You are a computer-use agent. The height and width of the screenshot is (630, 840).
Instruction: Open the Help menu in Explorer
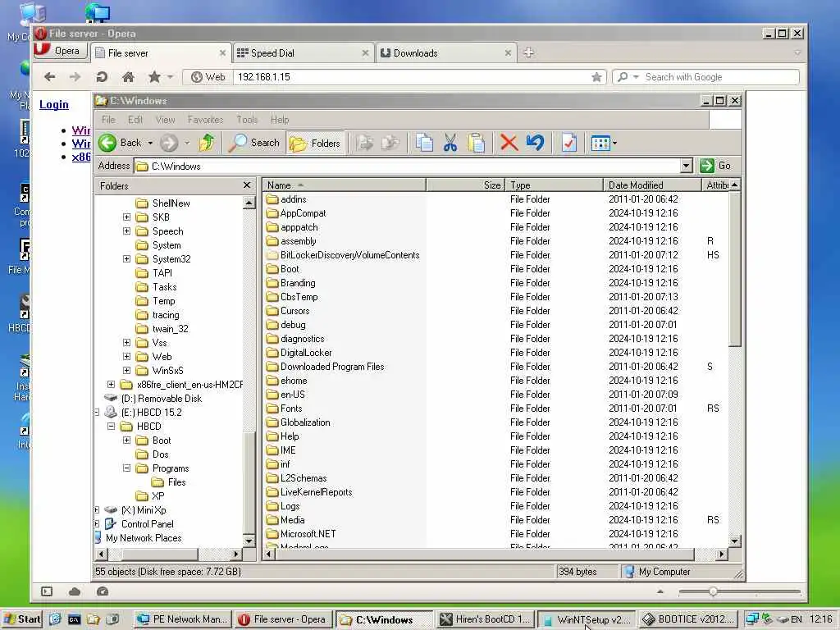pyautogui.click(x=280, y=120)
